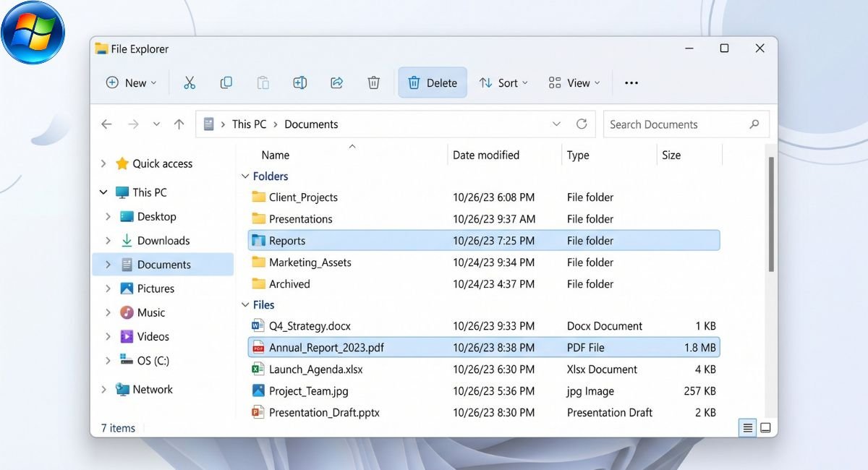Click the vertical scrollbar in file list

(x=771, y=214)
